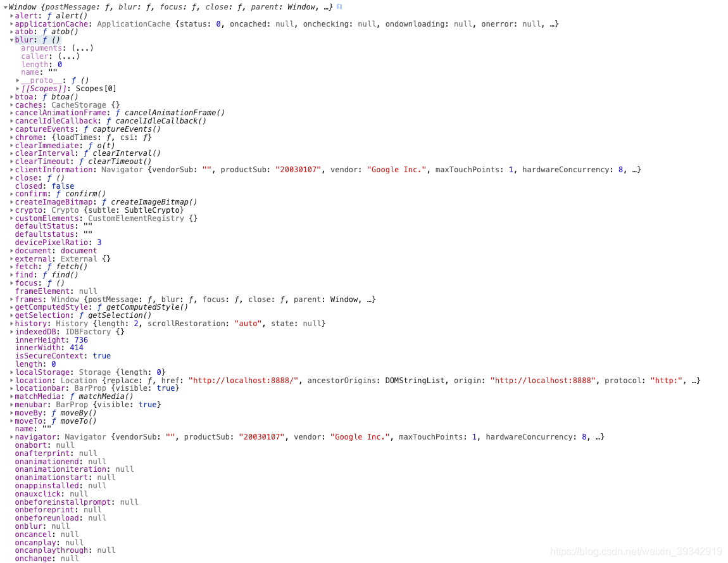Screen dimensions: 728x563
Task: Expand the history property
Action: click(x=11, y=324)
